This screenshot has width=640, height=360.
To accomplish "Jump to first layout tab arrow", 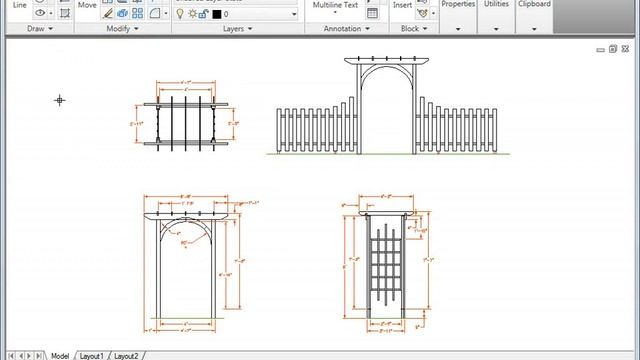I will click(11, 356).
